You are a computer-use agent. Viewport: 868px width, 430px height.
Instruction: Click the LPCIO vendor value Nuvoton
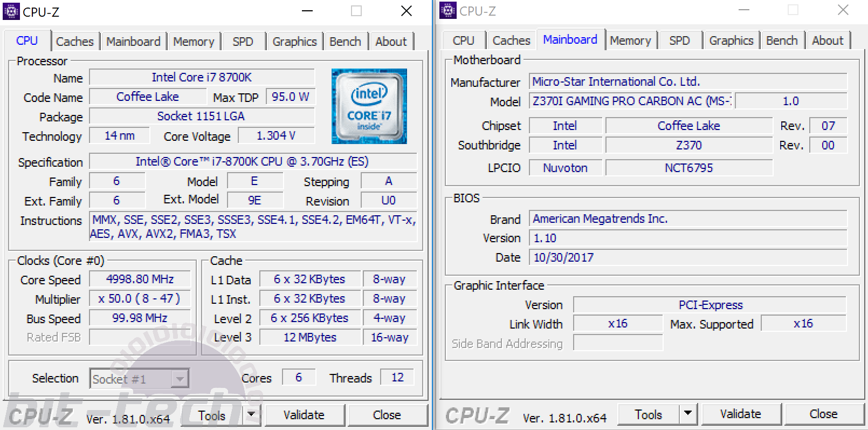(x=566, y=168)
